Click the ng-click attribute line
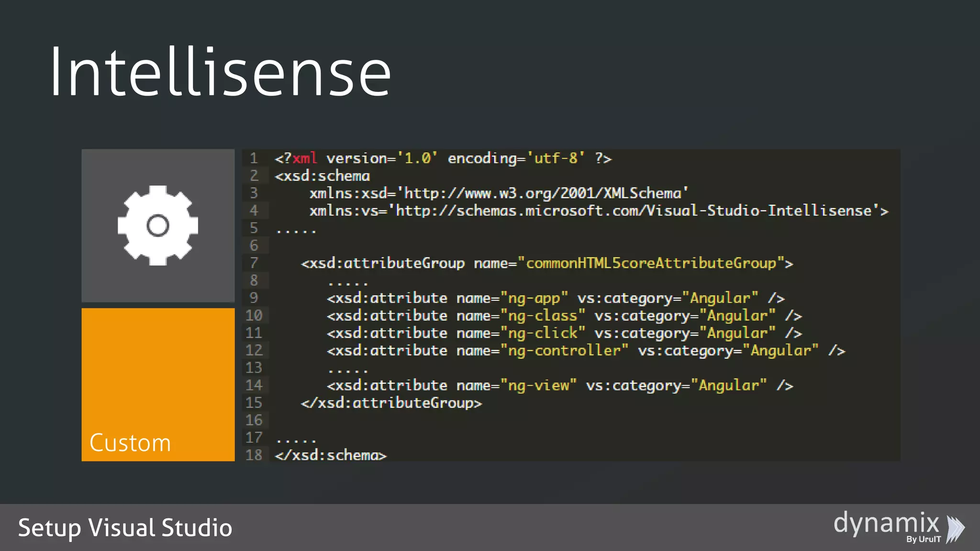This screenshot has width=980, height=551. tap(564, 333)
